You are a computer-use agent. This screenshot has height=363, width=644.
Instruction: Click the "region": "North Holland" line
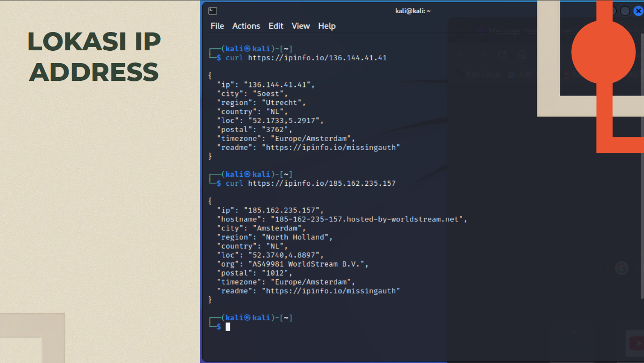coord(275,237)
